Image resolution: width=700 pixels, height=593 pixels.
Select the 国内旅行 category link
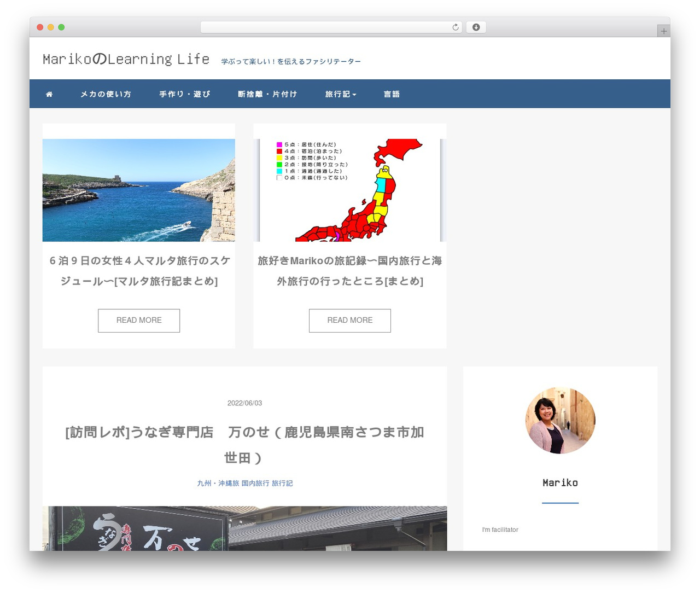[255, 484]
